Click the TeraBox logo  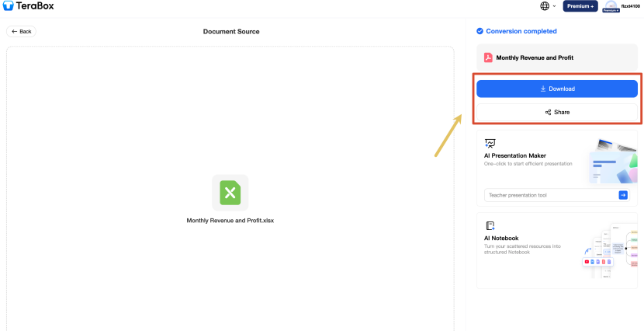tap(28, 6)
